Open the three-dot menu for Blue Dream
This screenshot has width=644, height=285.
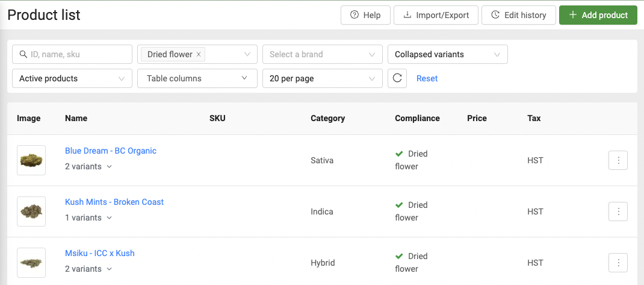click(618, 161)
